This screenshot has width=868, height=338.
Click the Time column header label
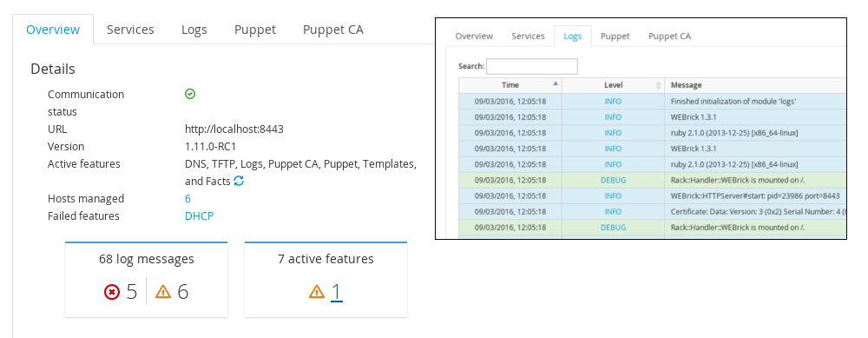pyautogui.click(x=510, y=85)
